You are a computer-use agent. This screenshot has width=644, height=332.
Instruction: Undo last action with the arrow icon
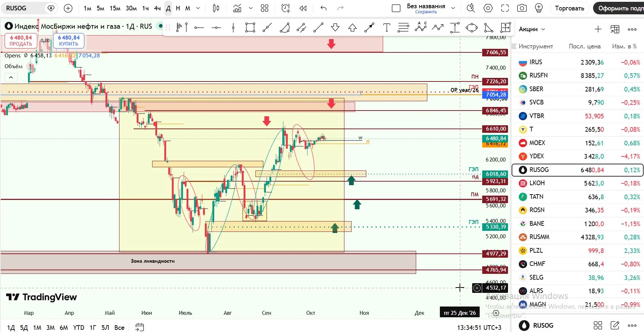(324, 8)
